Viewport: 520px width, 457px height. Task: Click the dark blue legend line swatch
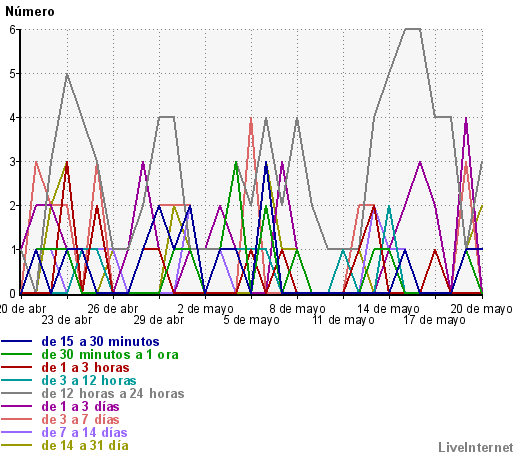coord(16,341)
